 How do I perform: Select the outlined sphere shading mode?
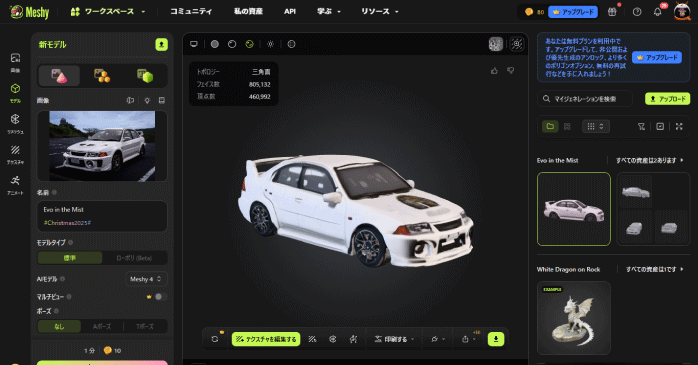point(232,44)
